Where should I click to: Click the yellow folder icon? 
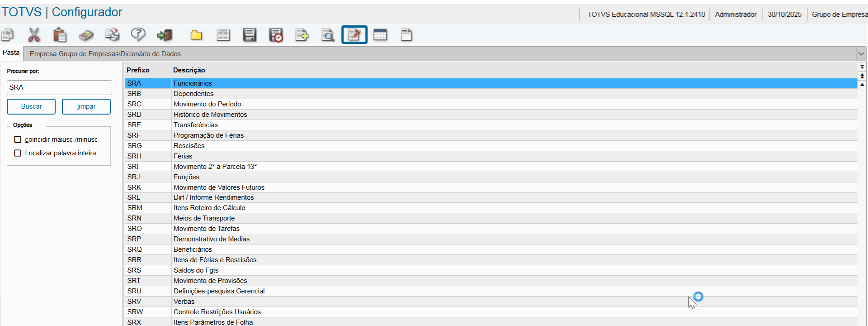tap(196, 35)
